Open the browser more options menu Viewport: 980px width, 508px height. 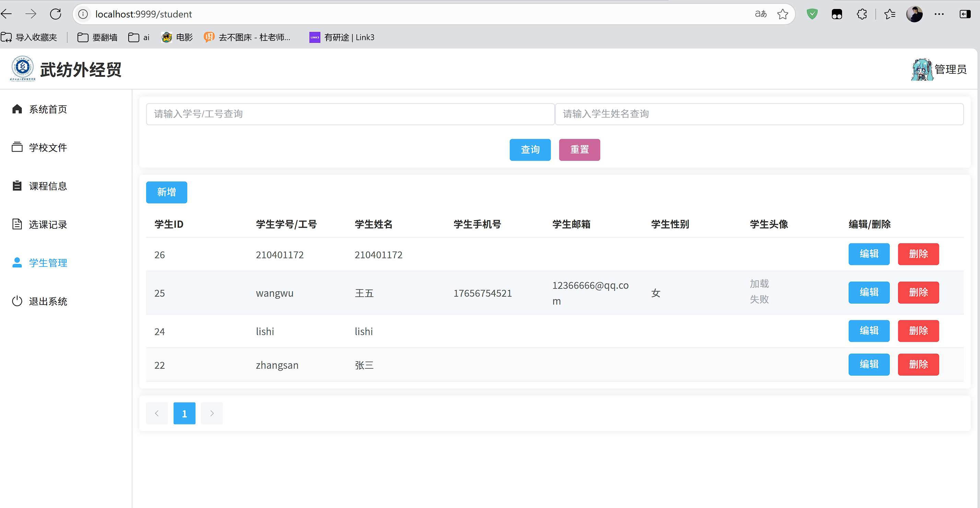(940, 14)
